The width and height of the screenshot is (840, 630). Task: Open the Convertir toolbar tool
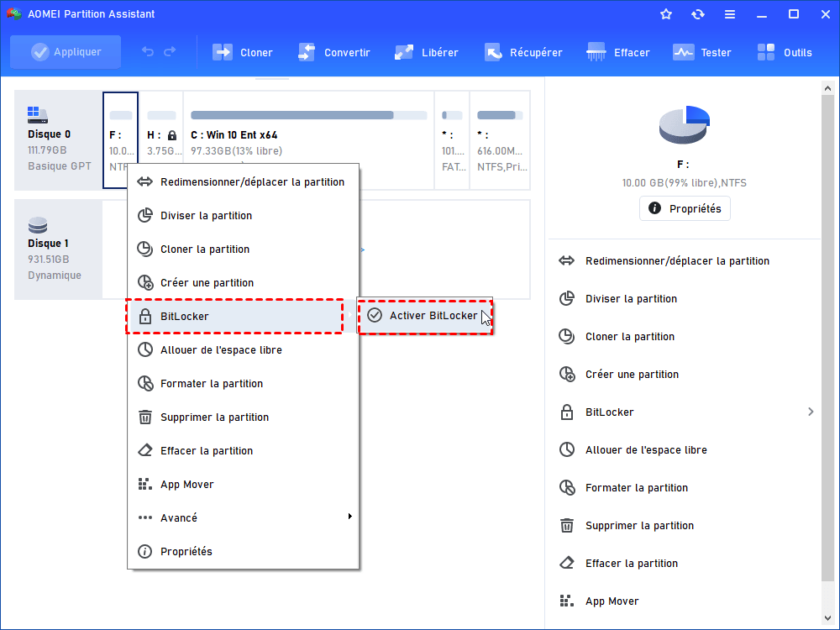(334, 52)
